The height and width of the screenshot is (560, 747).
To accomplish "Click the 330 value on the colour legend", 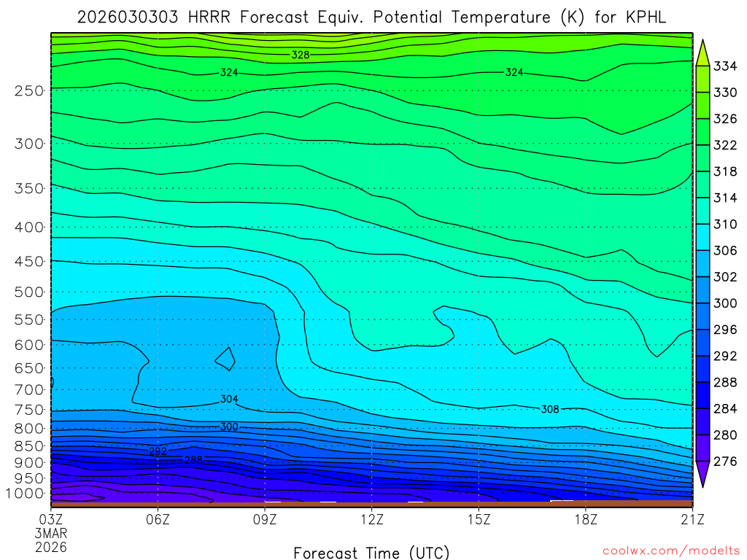I will tap(725, 93).
